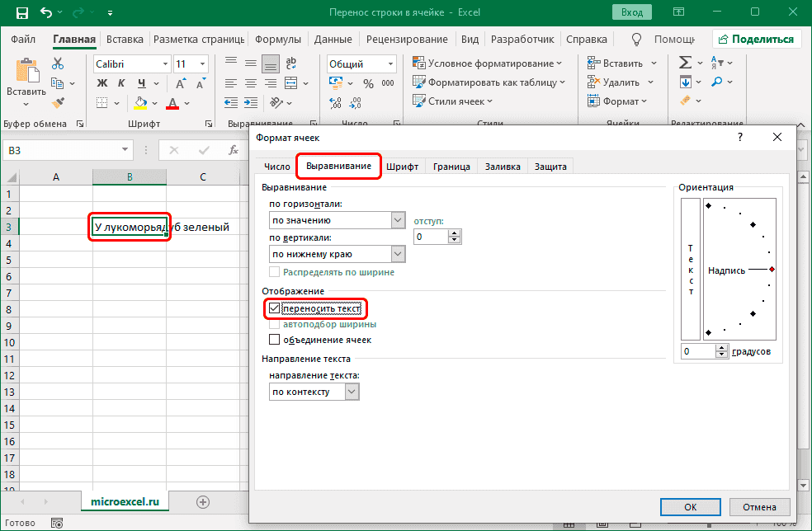Click the percent style icon

[x=368, y=83]
